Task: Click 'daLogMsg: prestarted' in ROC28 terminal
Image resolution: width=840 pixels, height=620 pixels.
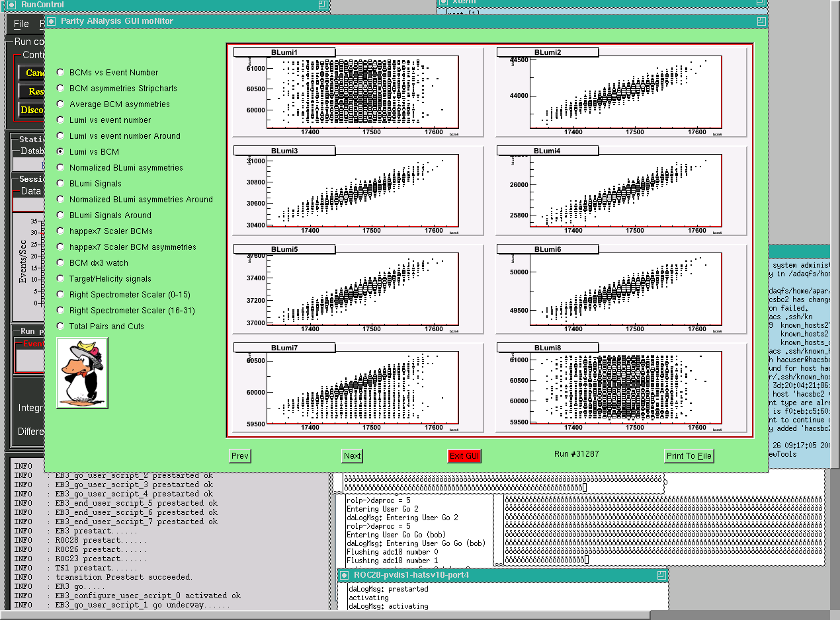Action: (x=388, y=589)
